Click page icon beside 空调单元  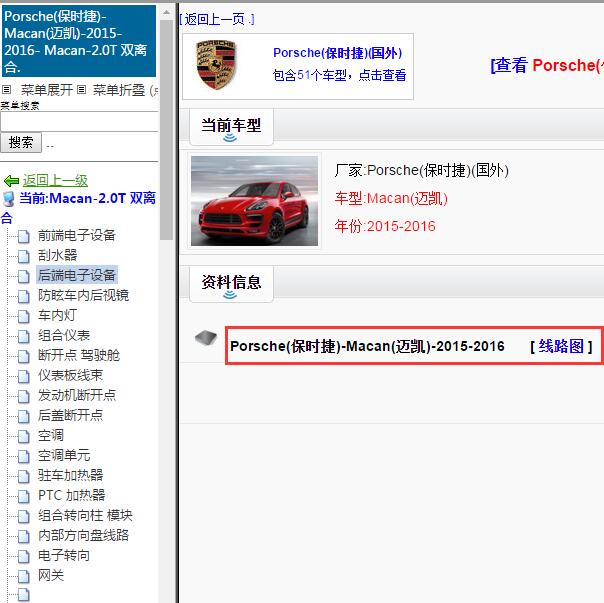pyautogui.click(x=23, y=456)
